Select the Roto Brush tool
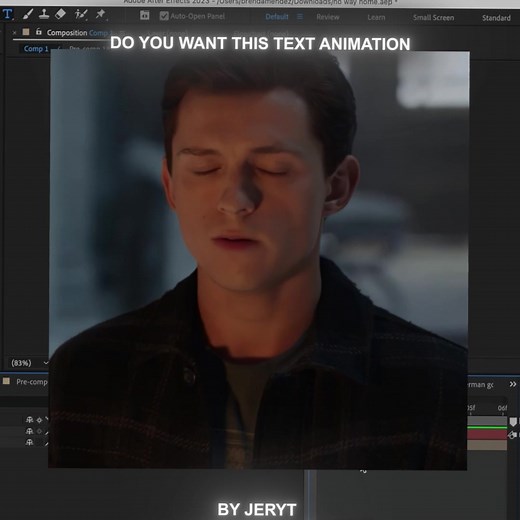This screenshot has height=520, width=520. pyautogui.click(x=81, y=14)
